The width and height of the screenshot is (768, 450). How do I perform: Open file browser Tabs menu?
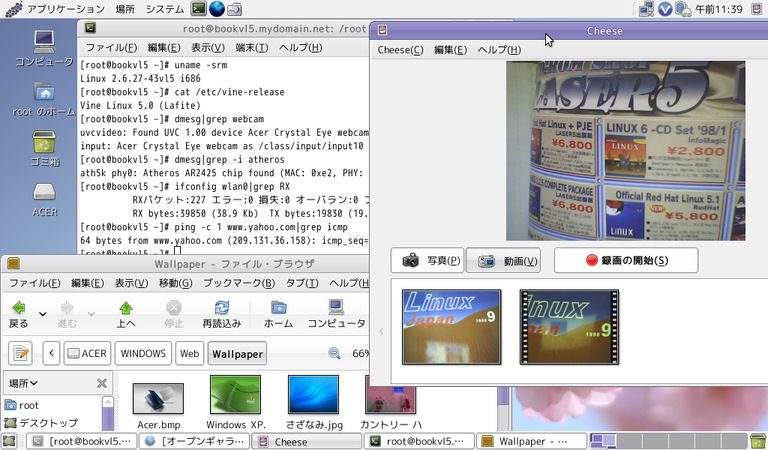[x=302, y=283]
